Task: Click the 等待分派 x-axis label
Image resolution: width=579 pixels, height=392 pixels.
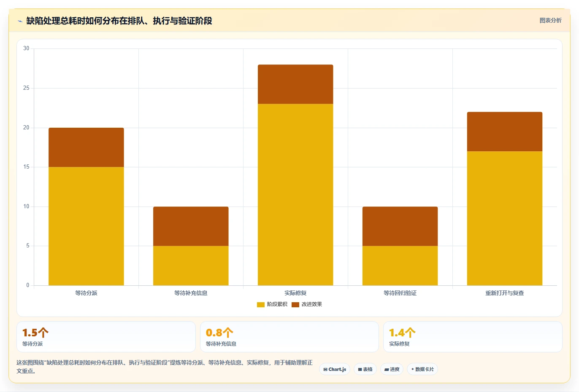Action: [x=86, y=293]
